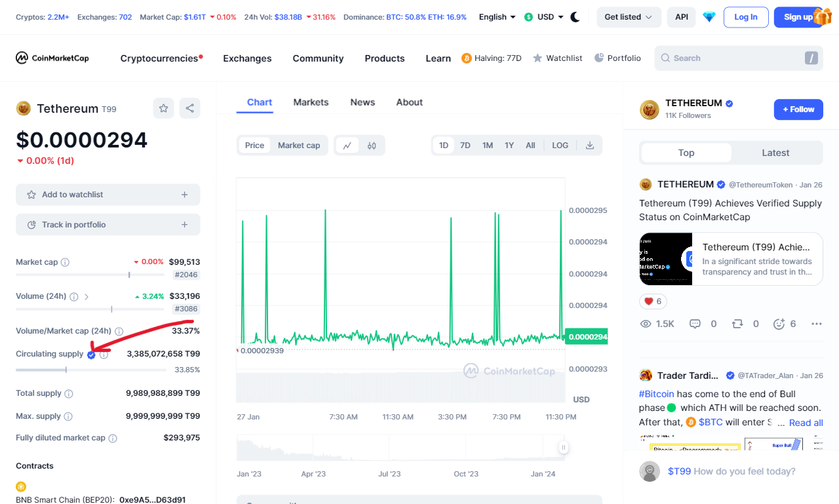839x504 pixels.
Task: Switch chart to Market cap view
Action: click(x=298, y=145)
